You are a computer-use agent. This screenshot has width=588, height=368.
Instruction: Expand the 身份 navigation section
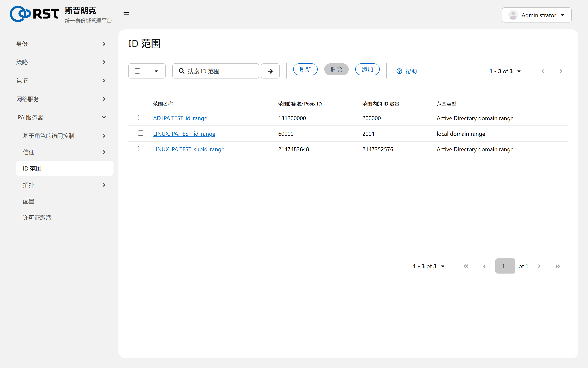click(x=61, y=44)
